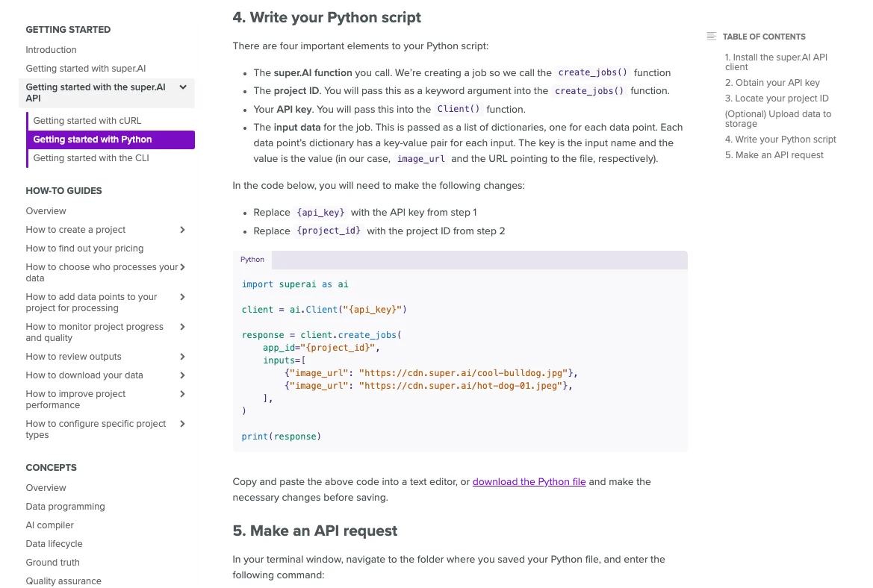Expand How to choose who processes your data chevron

tap(182, 267)
